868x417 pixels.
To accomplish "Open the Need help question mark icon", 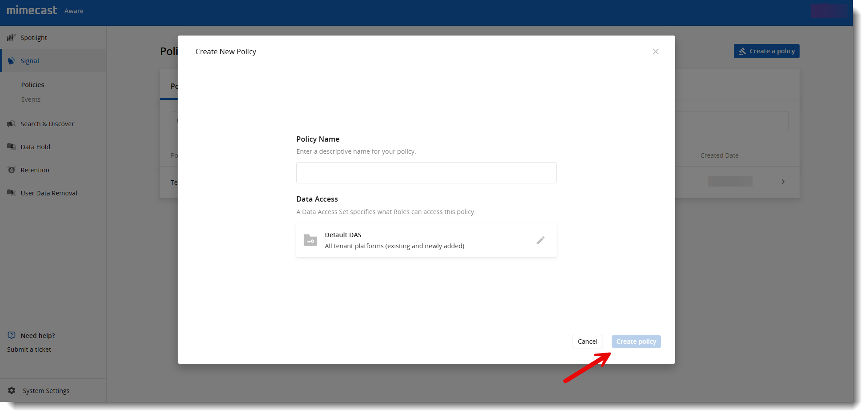I will coord(11,335).
